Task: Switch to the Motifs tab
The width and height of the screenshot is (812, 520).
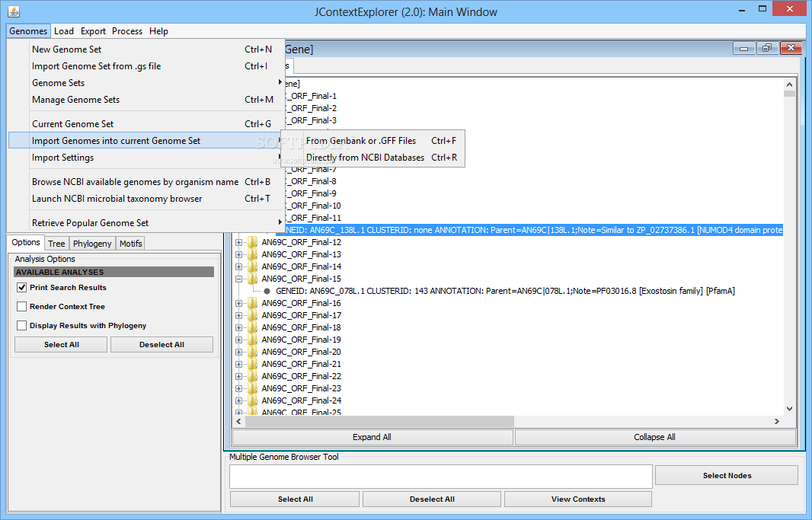Action: (x=130, y=244)
